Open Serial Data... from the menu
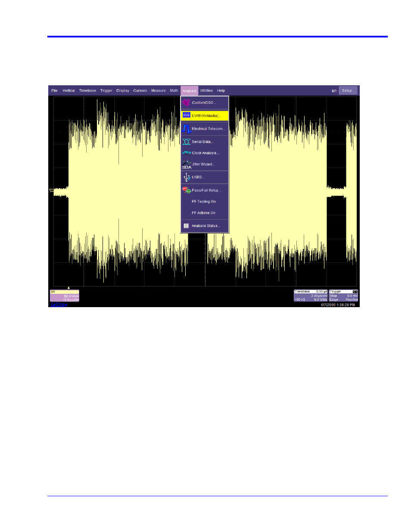411x532 pixels. (205, 142)
